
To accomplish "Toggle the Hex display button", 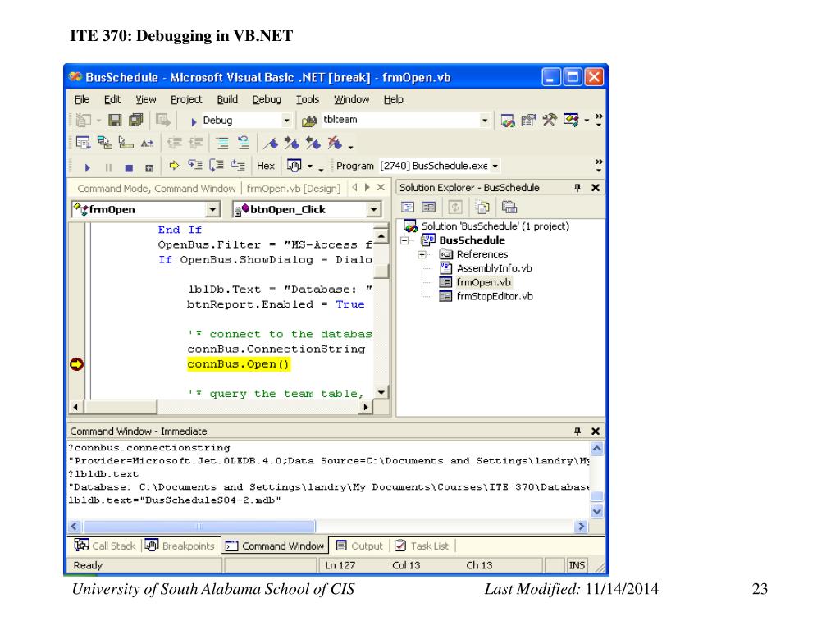I will click(265, 166).
